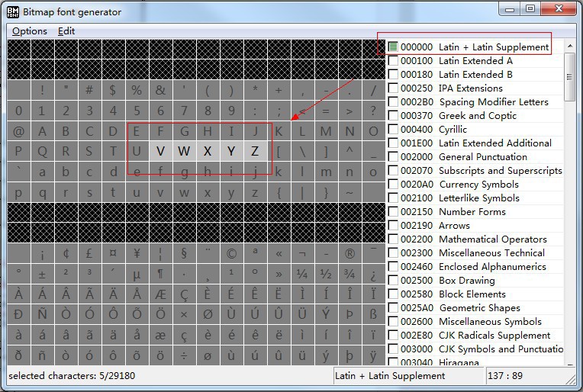Viewport: 583px width, 392px height.
Task: Toggle the Latin + Latin Supplement checkbox
Action: coord(393,47)
